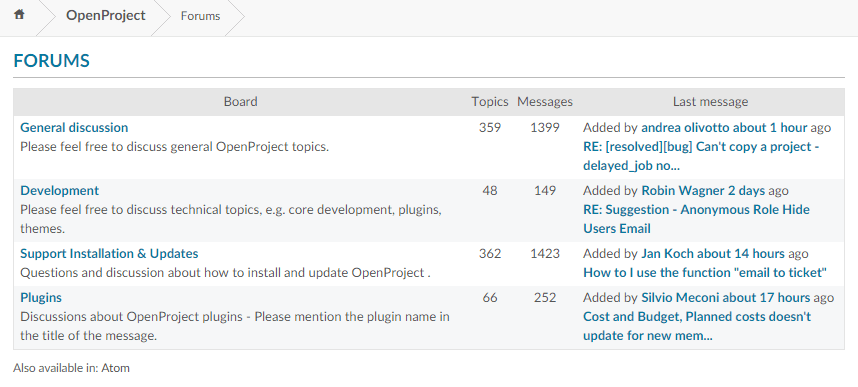The height and width of the screenshot is (387, 858).
Task: Open RE: Suggestion - Anonymous Role Hide message
Action: coord(696,219)
